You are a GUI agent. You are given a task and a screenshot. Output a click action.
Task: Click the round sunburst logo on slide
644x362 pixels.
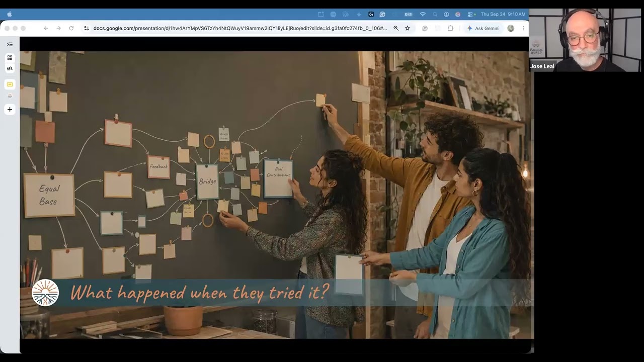[45, 293]
